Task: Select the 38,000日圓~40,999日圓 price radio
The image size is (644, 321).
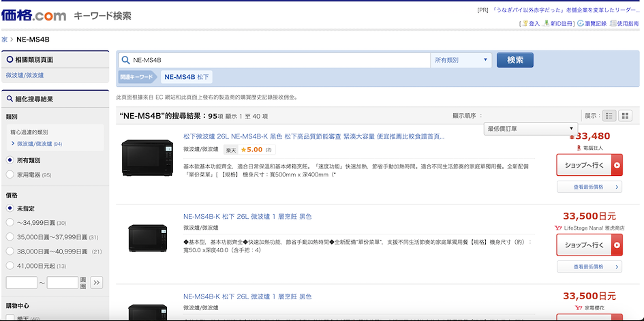Action: 10,251
